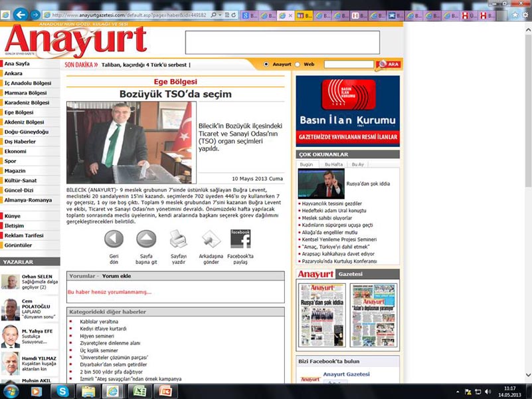Open 'Marmara Bölgesi' sidebar menu item

[x=25, y=92]
